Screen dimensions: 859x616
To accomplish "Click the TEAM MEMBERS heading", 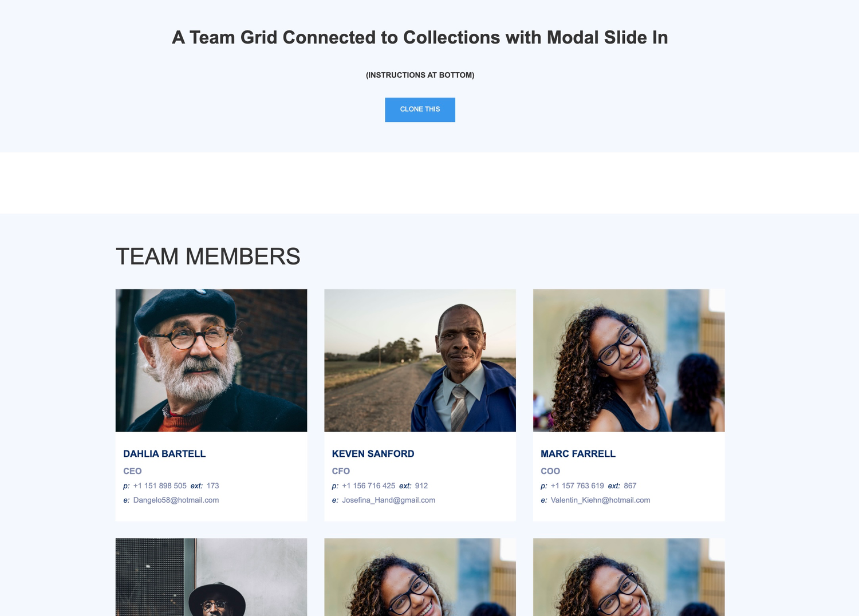I will tap(208, 256).
